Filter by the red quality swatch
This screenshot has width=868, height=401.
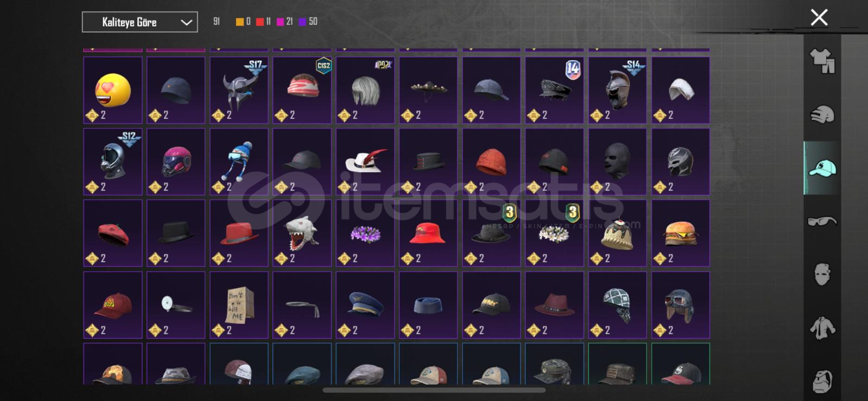coord(260,22)
